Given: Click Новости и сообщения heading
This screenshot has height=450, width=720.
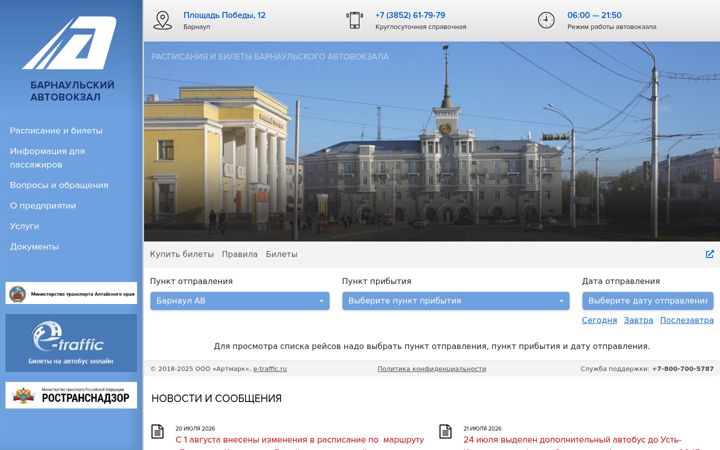Looking at the screenshot, I should click(x=216, y=399).
